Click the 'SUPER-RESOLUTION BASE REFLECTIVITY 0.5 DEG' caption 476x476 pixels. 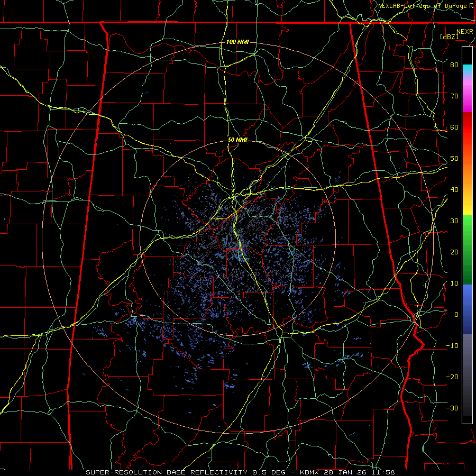coord(186,472)
